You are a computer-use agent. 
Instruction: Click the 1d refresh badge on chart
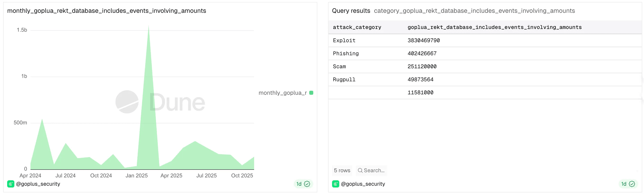click(303, 184)
